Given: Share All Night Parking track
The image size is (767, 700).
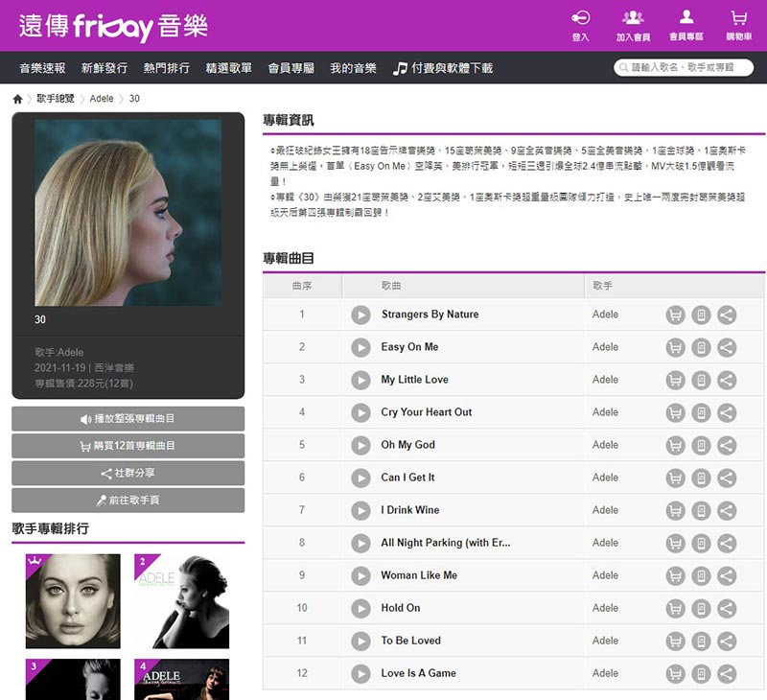Looking at the screenshot, I should [x=727, y=544].
